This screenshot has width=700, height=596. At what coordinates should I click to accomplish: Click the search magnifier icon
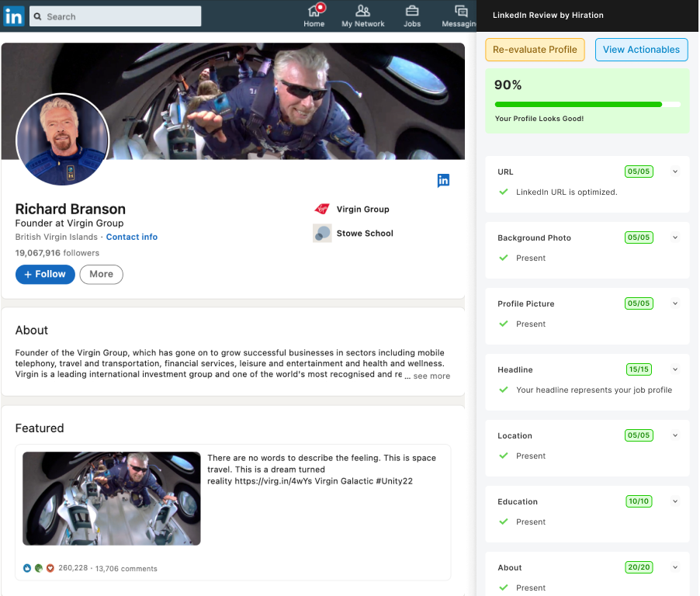coord(38,16)
